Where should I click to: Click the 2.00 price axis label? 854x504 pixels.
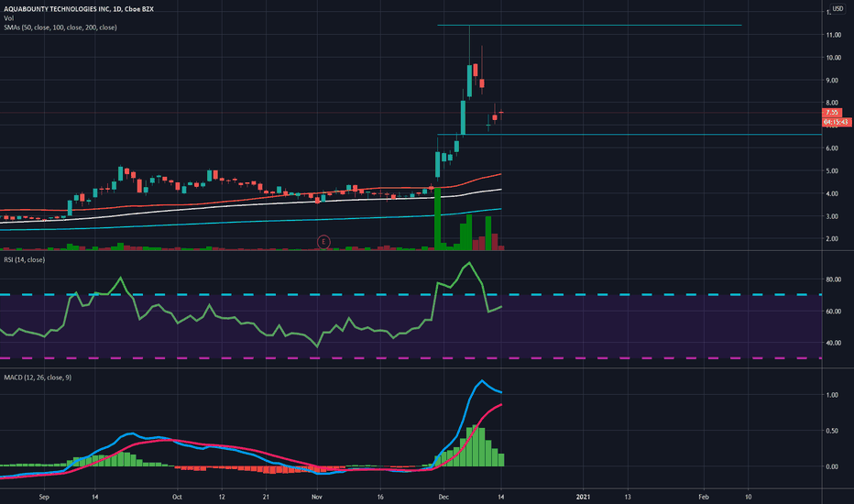click(832, 239)
